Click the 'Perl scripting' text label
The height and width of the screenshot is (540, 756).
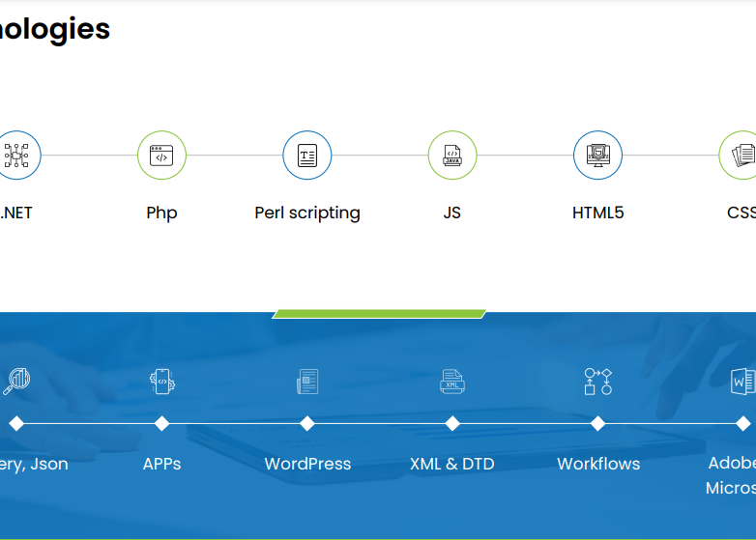tap(307, 213)
